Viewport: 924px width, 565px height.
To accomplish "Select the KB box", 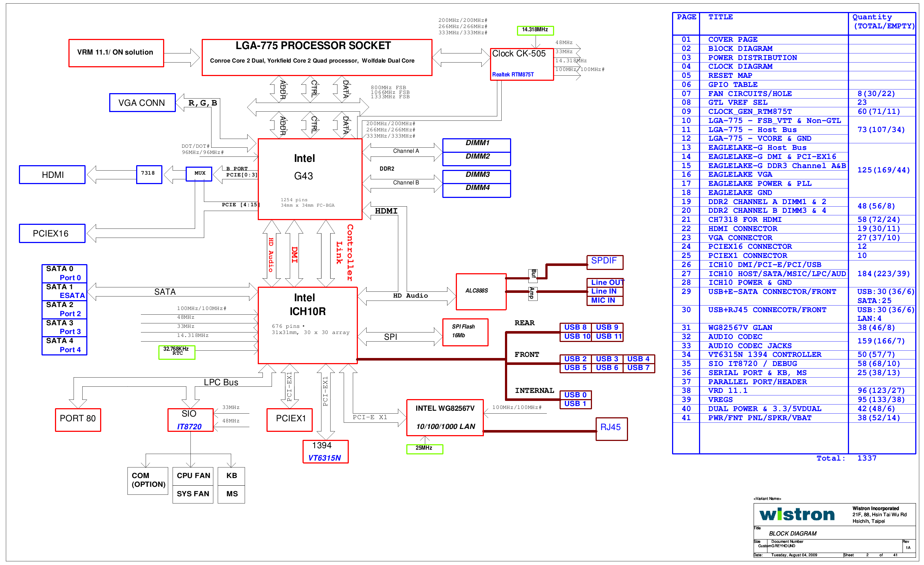I will 232,476.
